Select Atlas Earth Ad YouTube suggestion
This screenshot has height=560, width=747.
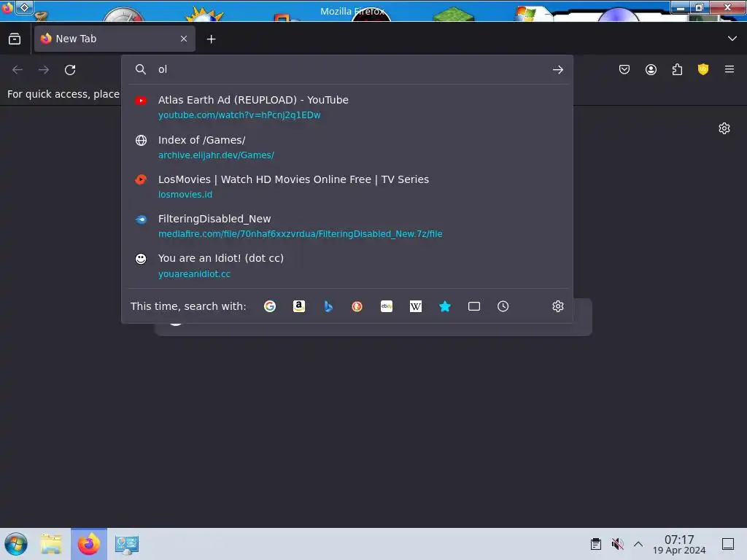tap(347, 107)
